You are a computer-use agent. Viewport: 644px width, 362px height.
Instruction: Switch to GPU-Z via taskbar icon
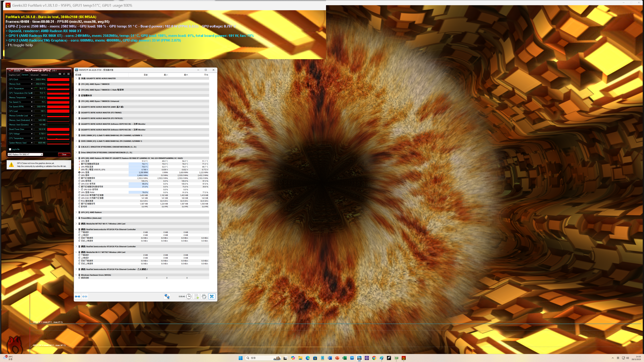(x=396, y=358)
